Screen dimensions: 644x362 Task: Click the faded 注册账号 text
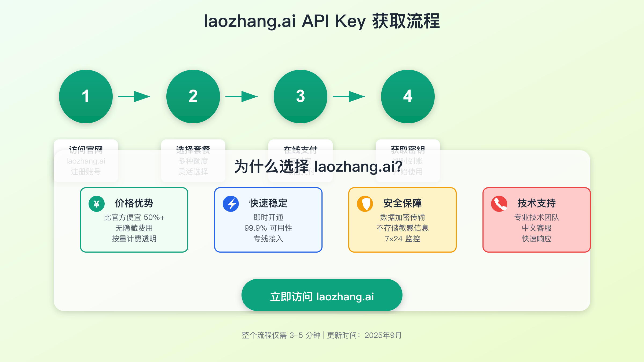[x=86, y=172]
